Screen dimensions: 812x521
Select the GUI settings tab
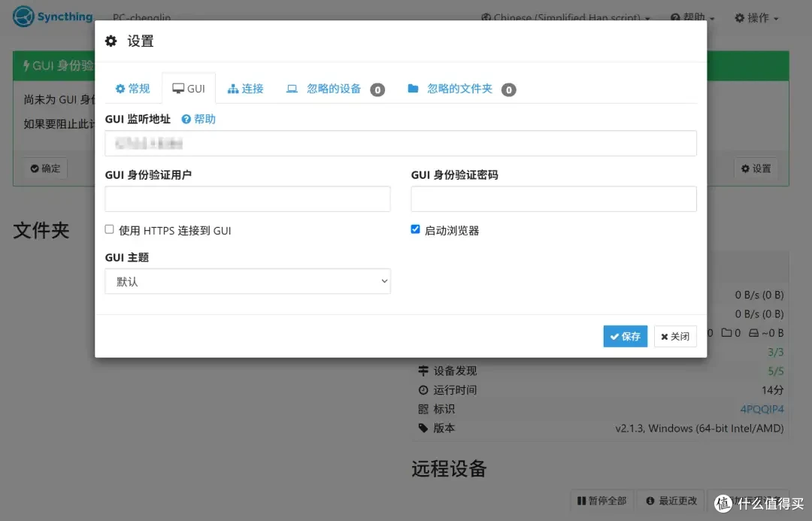pyautogui.click(x=189, y=89)
